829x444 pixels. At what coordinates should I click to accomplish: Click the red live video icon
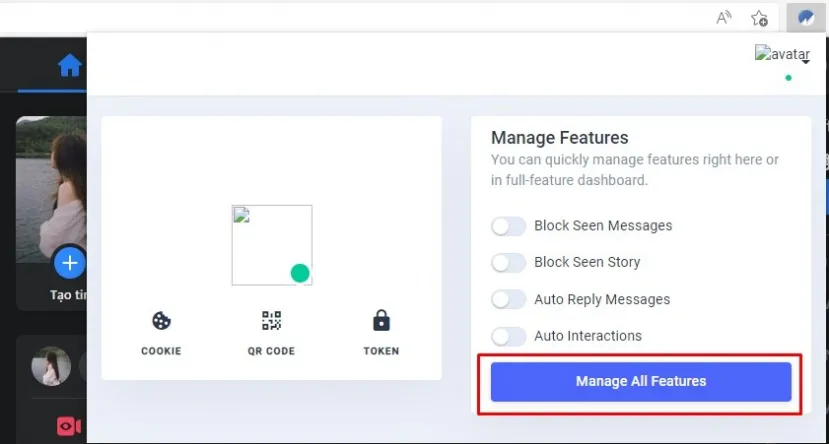(69, 426)
